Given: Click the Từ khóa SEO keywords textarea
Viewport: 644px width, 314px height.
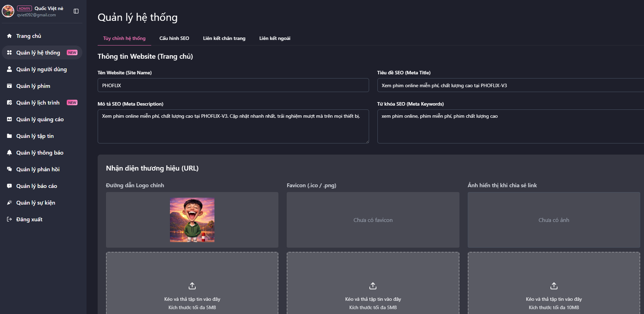Looking at the screenshot, I should click(511, 126).
